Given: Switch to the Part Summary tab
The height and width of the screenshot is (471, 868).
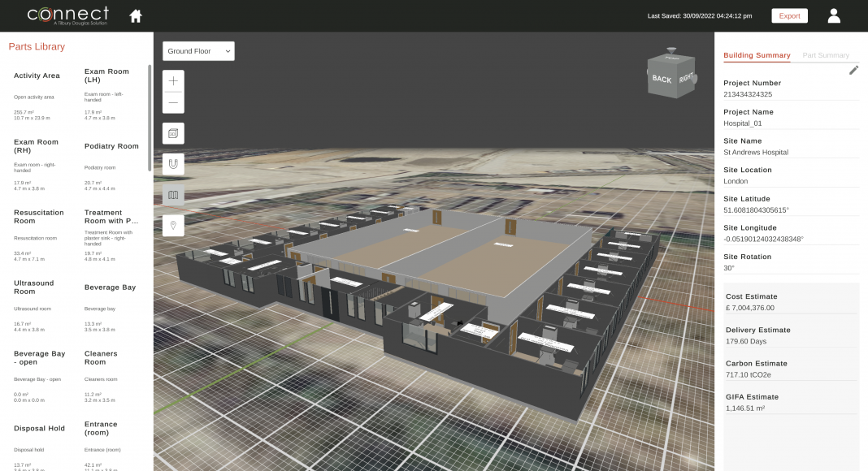Looking at the screenshot, I should pyautogui.click(x=825, y=55).
